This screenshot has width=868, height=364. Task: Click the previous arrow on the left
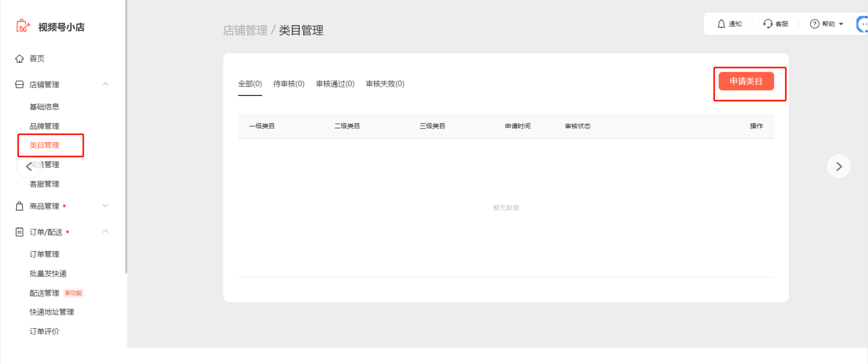point(29,167)
